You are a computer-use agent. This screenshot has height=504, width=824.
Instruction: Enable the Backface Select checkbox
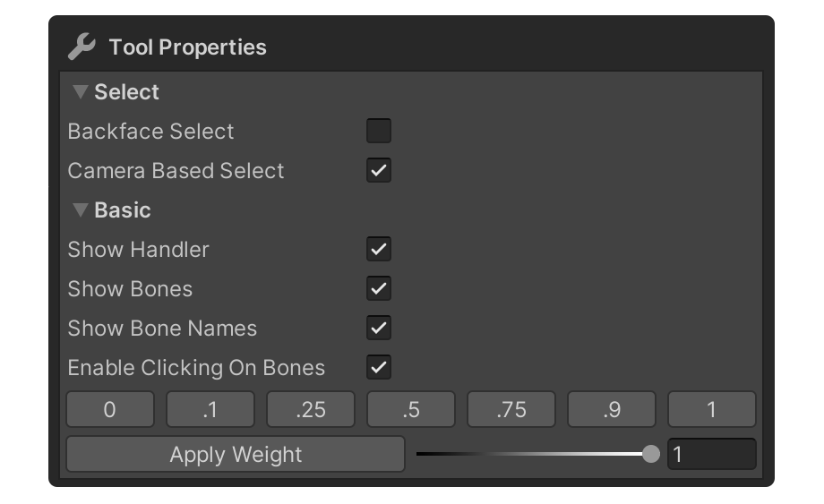pyautogui.click(x=379, y=132)
